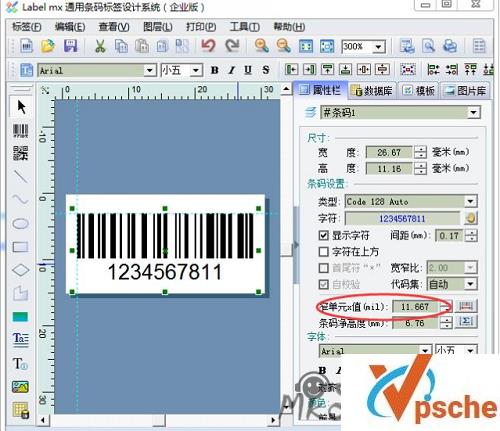Image resolution: width=500 pixels, height=431 pixels.
Task: Open the 编辑(E) menu
Action: point(70,27)
